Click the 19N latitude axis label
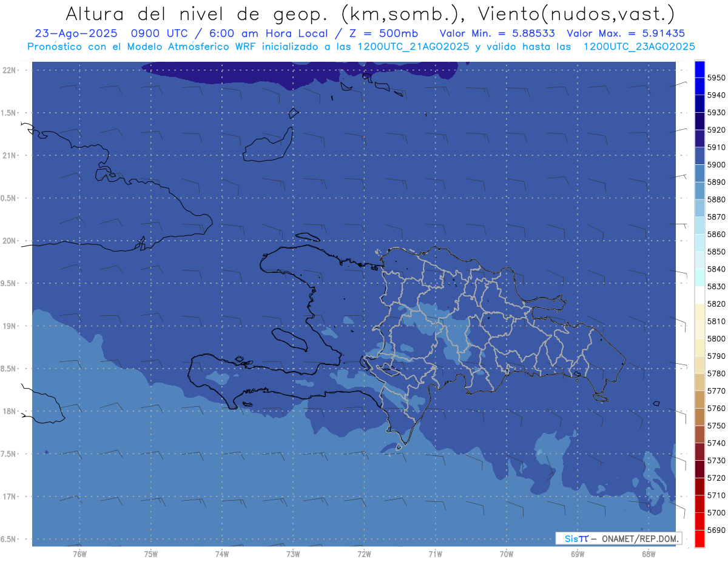 9,326
